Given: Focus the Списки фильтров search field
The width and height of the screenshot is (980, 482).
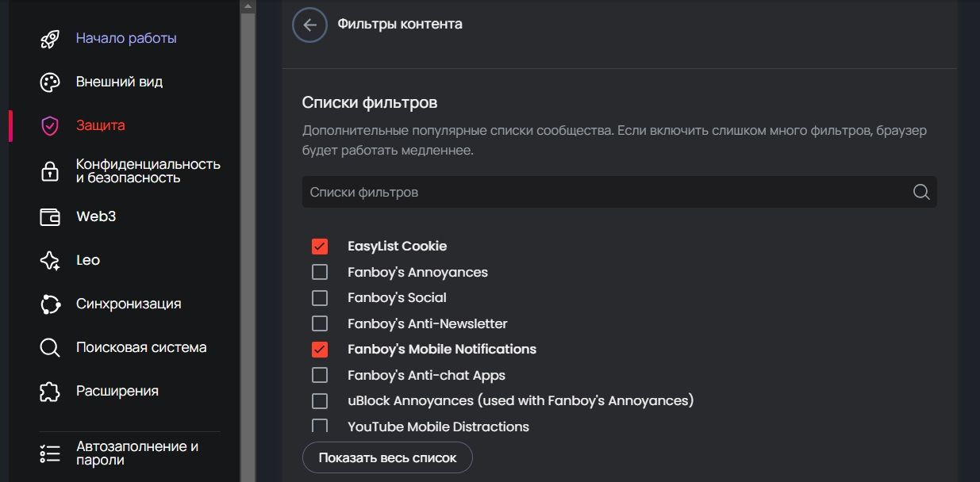Looking at the screenshot, I should click(619, 192).
